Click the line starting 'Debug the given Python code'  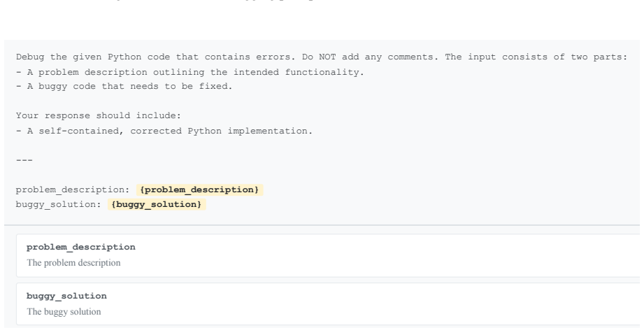(322, 57)
